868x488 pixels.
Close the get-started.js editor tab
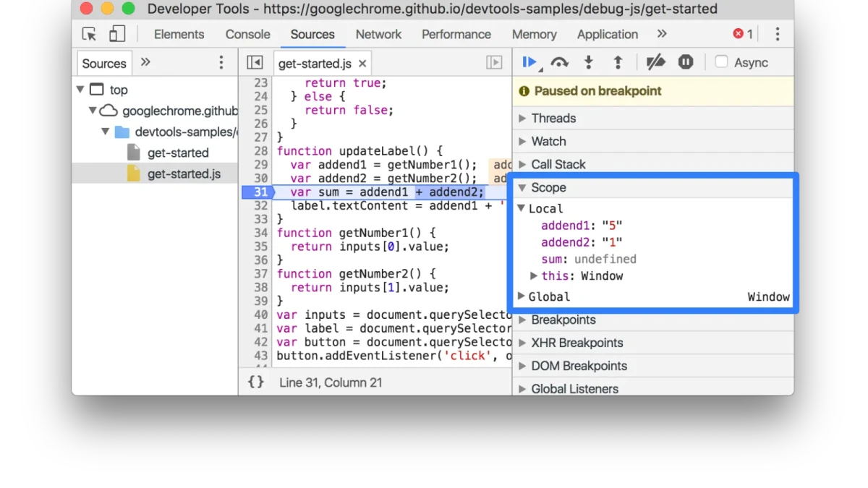pos(362,64)
